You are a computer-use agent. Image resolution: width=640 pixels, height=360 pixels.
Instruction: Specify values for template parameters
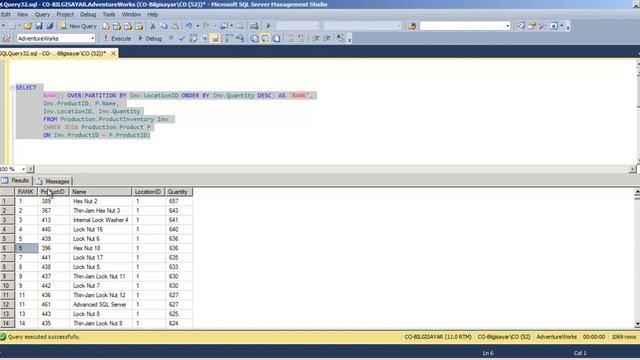[x=340, y=38]
